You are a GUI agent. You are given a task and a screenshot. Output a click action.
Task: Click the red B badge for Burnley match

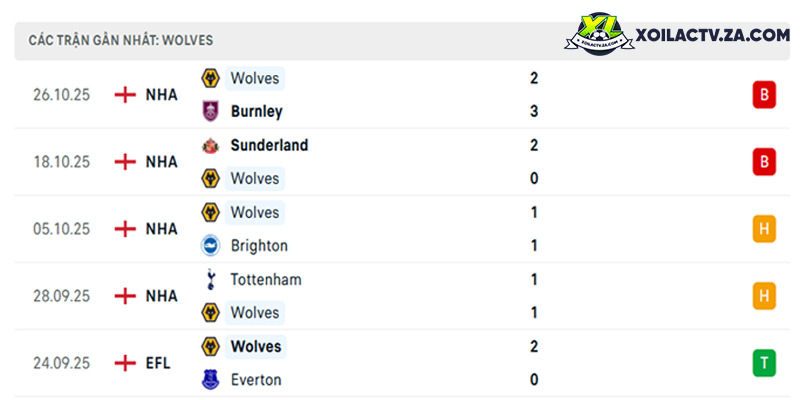pyautogui.click(x=764, y=95)
